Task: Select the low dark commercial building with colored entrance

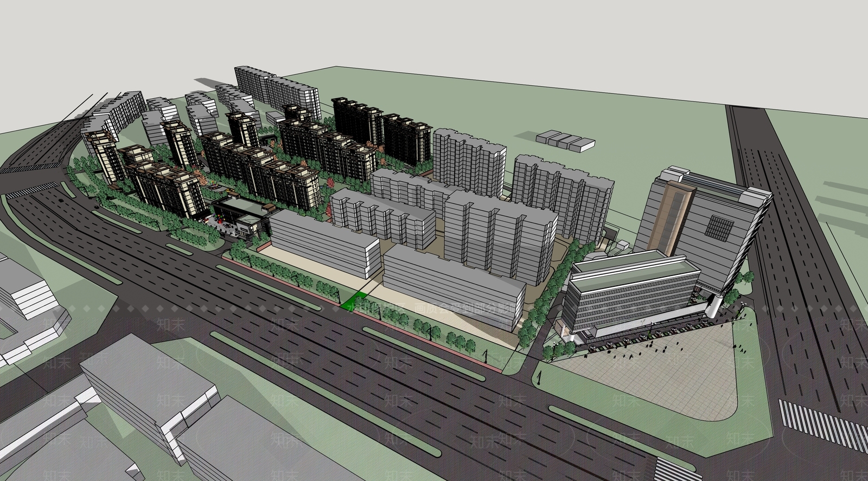Action: coord(239,217)
